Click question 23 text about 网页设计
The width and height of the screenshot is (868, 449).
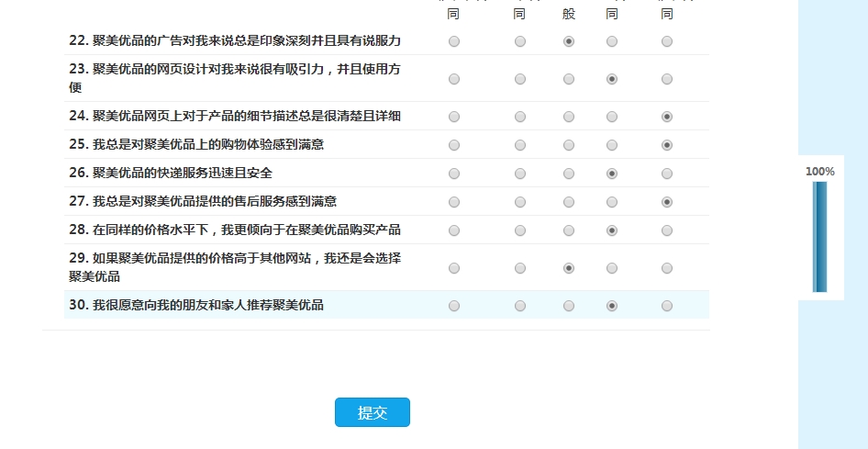coord(235,78)
